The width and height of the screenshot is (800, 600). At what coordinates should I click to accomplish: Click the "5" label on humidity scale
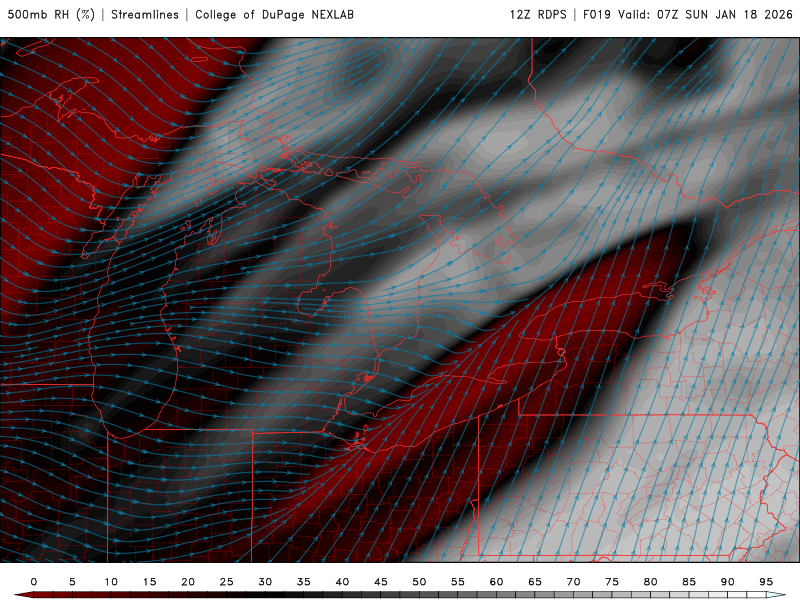(x=72, y=582)
